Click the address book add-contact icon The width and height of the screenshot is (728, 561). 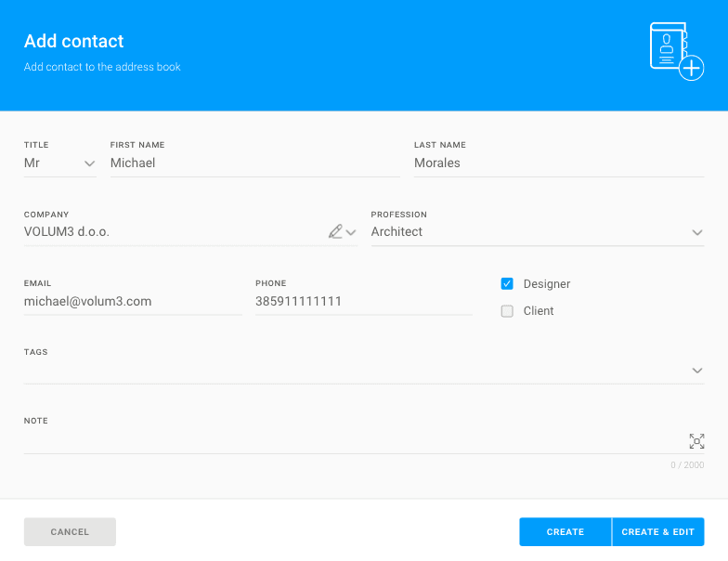point(675,51)
